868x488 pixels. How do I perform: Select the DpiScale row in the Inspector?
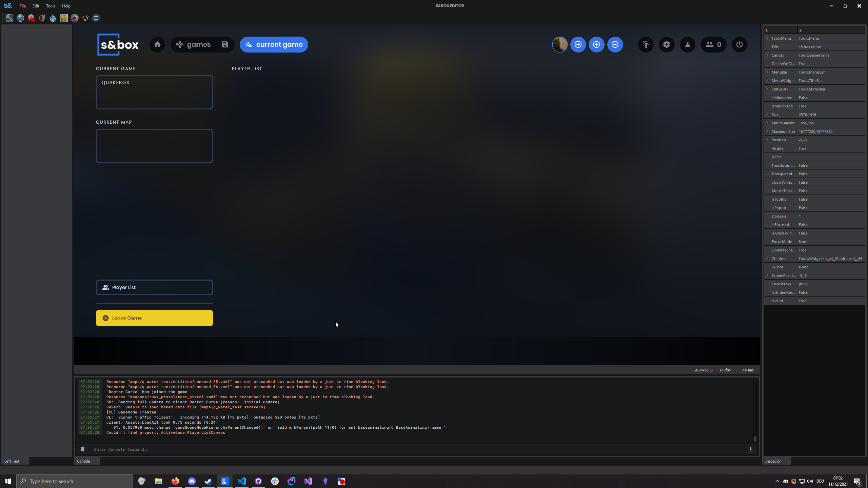pyautogui.click(x=814, y=216)
